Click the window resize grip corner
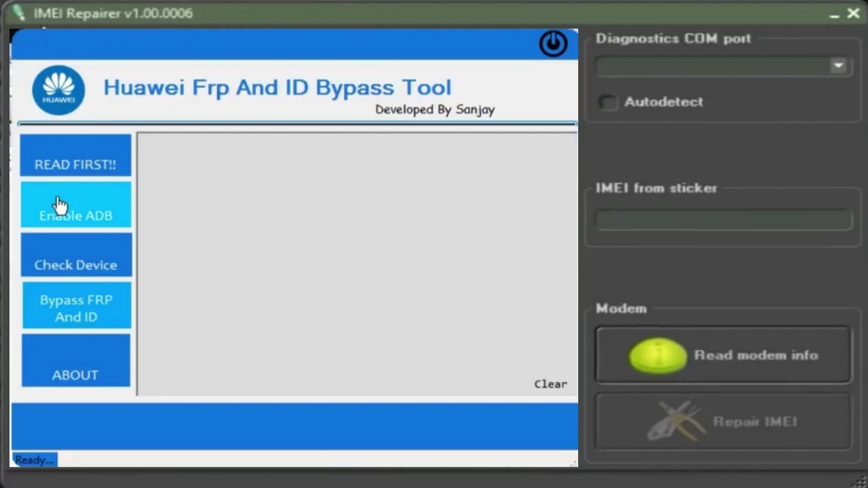 click(x=860, y=481)
